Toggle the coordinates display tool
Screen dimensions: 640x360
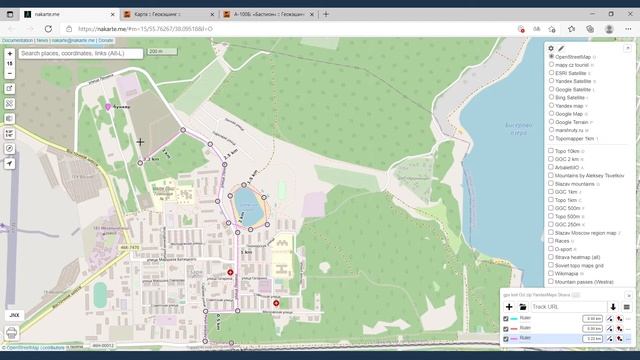pos(10,133)
